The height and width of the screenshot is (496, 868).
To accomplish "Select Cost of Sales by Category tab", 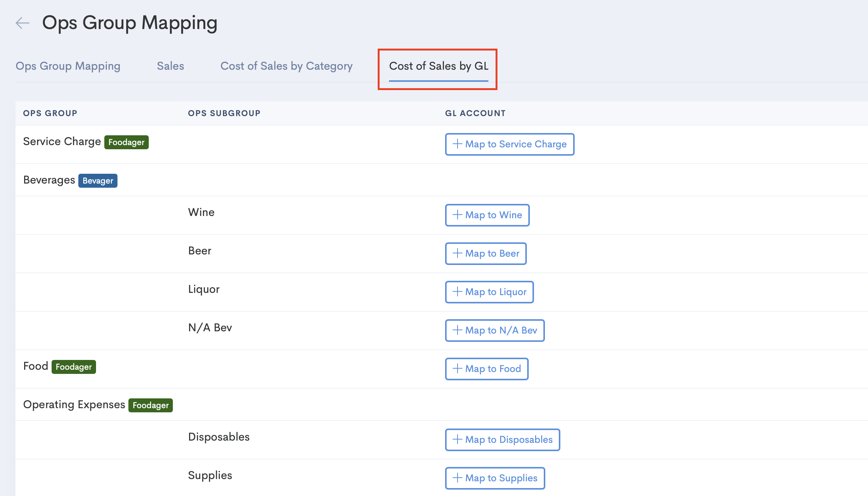I will [x=286, y=66].
